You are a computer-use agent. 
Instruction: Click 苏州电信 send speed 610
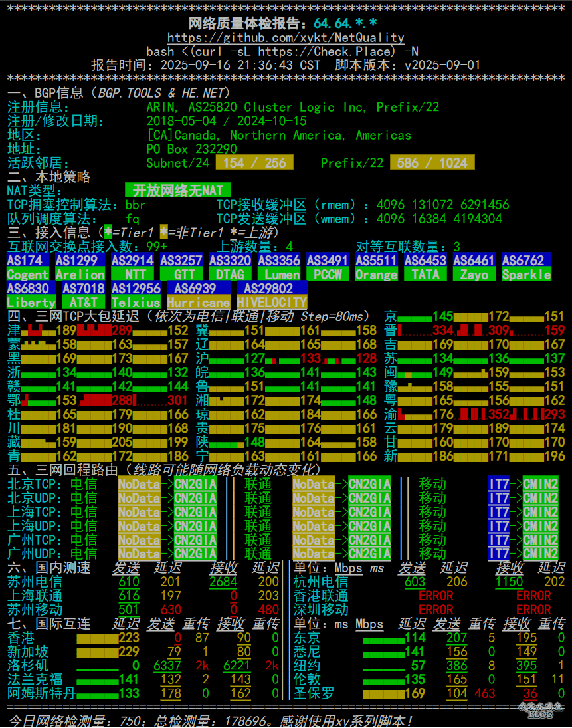point(129,581)
